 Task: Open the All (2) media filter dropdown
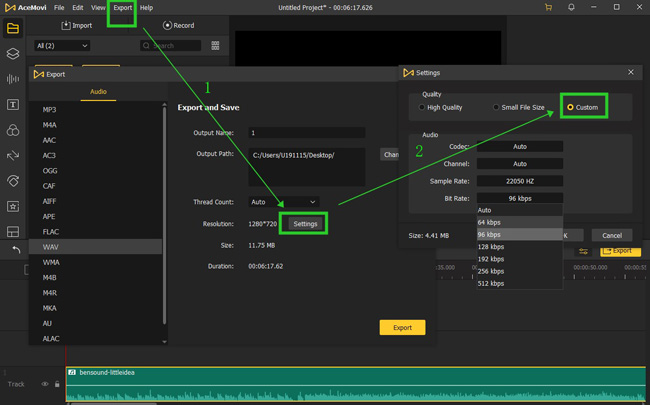pyautogui.click(x=62, y=46)
